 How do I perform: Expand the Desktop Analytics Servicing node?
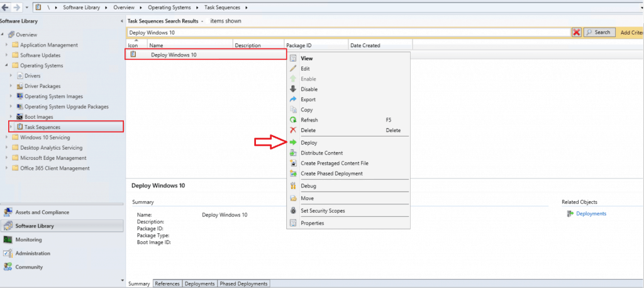[6, 148]
